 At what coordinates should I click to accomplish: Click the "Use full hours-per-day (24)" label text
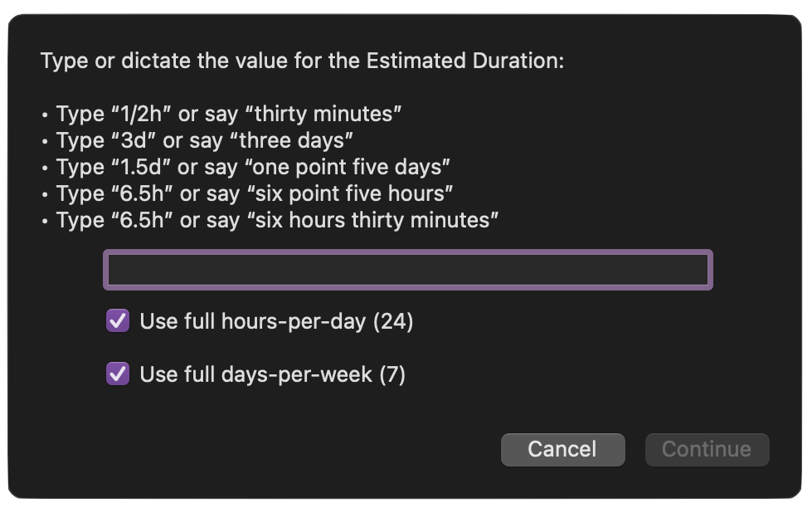click(x=276, y=321)
